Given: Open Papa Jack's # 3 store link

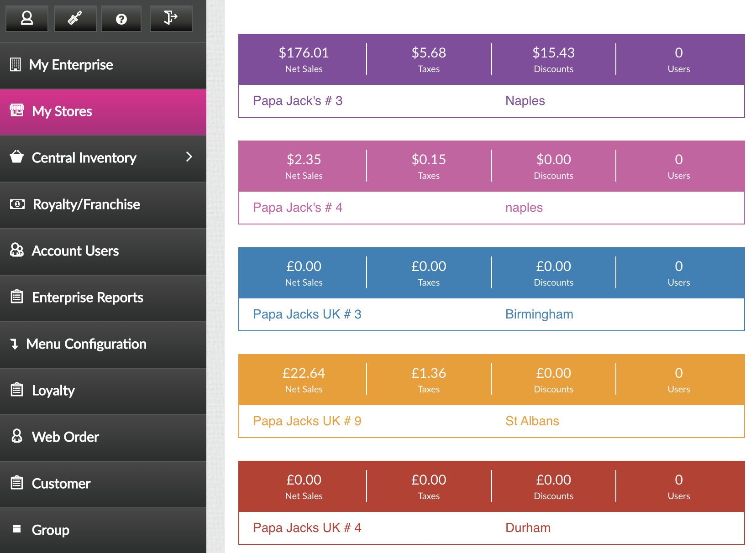Looking at the screenshot, I should coord(298,101).
